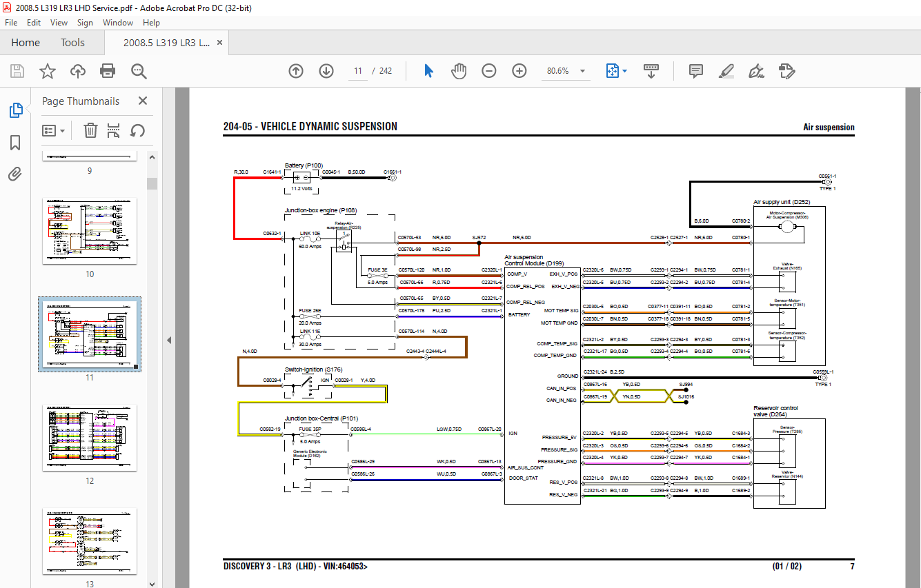
Task: Go to previous page arrow
Action: 296,71
